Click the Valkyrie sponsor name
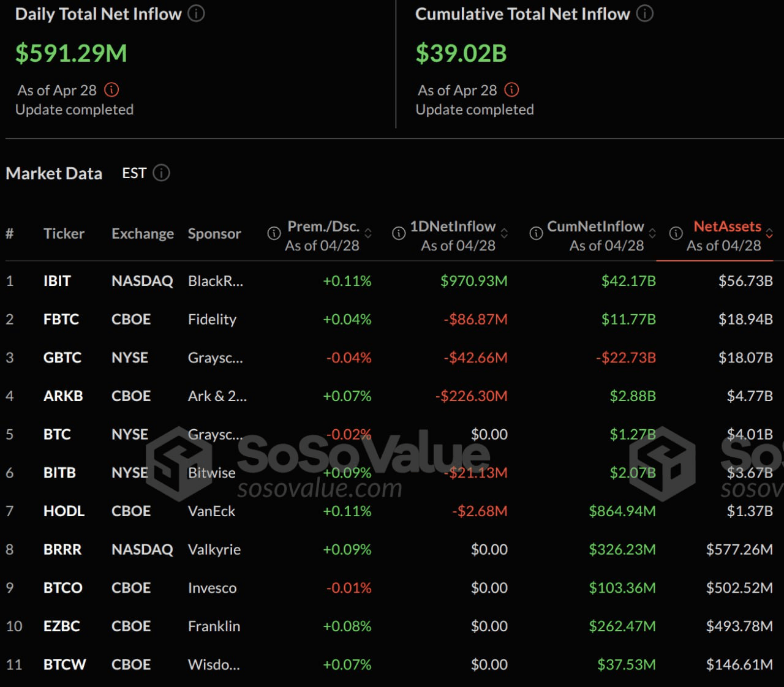This screenshot has height=687, width=784. pos(214,549)
